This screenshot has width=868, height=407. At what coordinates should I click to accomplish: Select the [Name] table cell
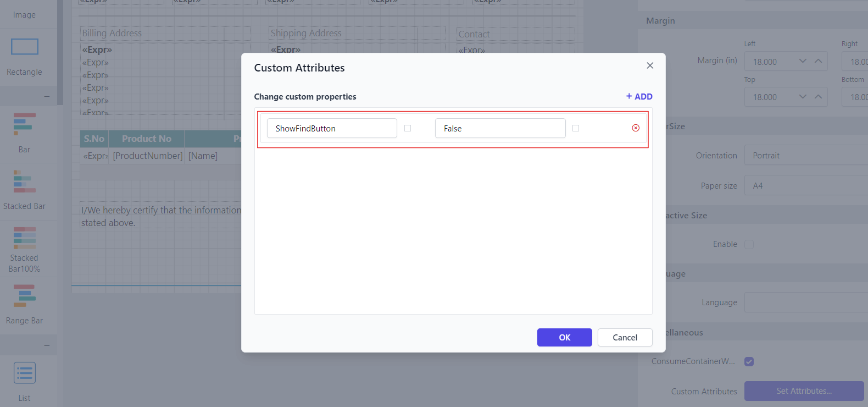click(x=213, y=156)
